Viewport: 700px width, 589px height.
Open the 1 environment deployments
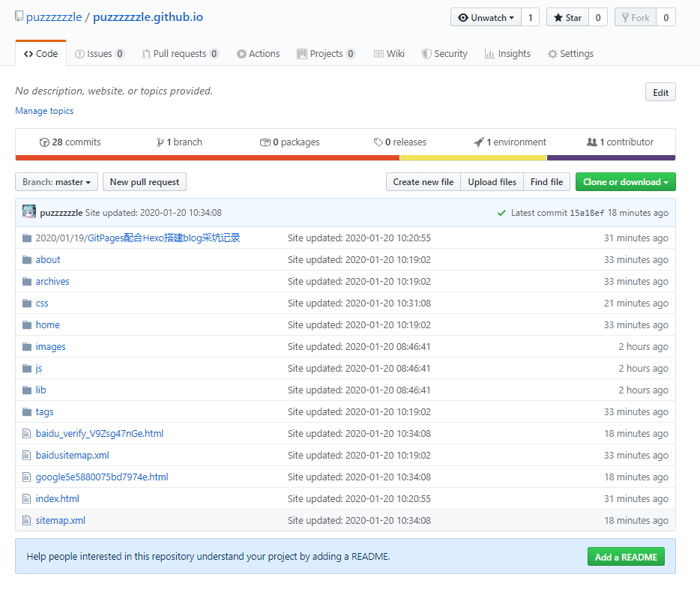[510, 142]
